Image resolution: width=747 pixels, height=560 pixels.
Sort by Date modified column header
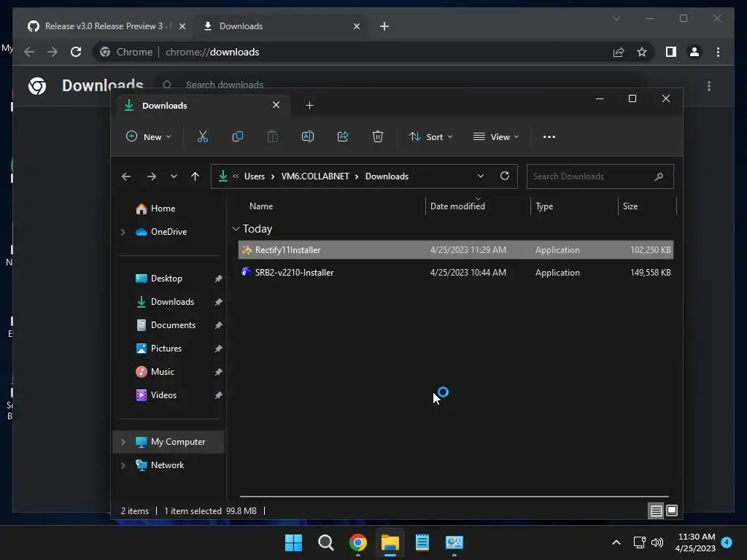[x=457, y=206]
